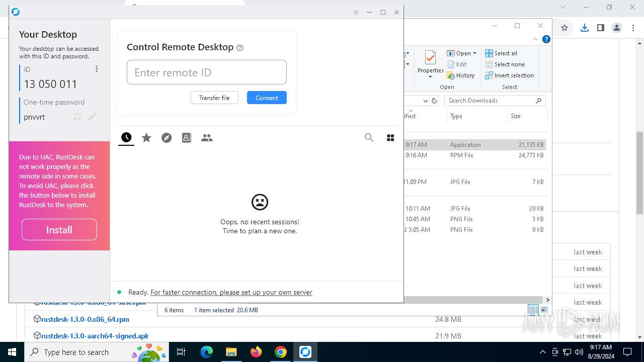Open the Address book tab

pos(187,137)
